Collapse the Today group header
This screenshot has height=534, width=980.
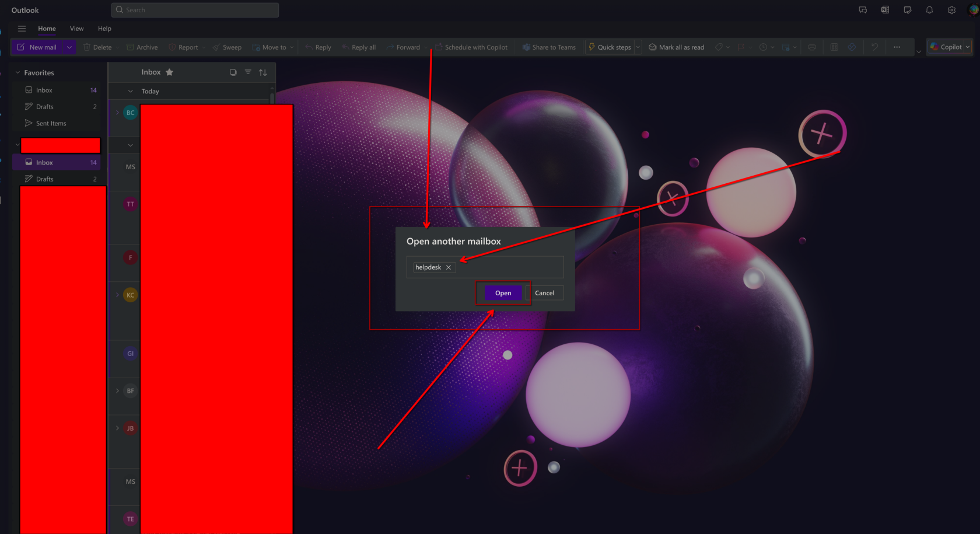coord(131,92)
